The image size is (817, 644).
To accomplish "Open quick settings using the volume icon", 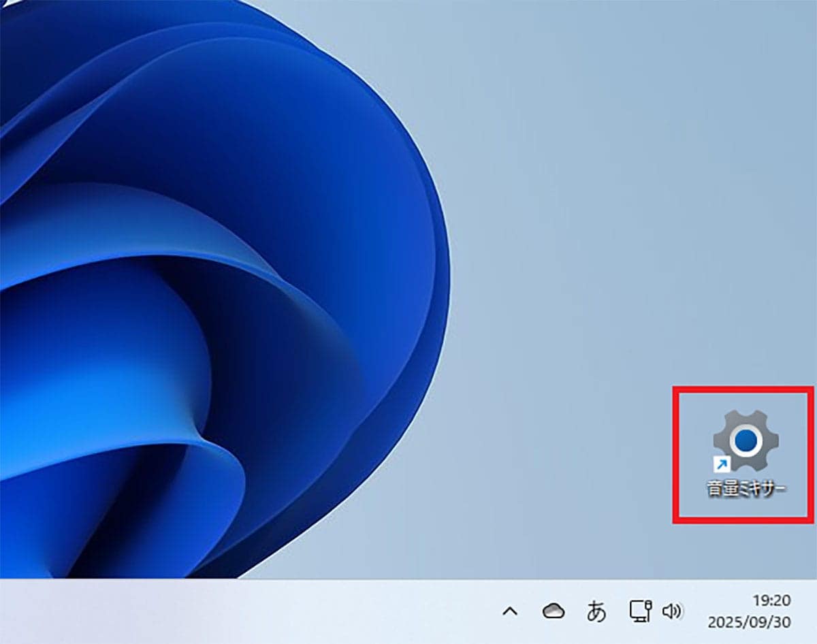I will click(671, 612).
